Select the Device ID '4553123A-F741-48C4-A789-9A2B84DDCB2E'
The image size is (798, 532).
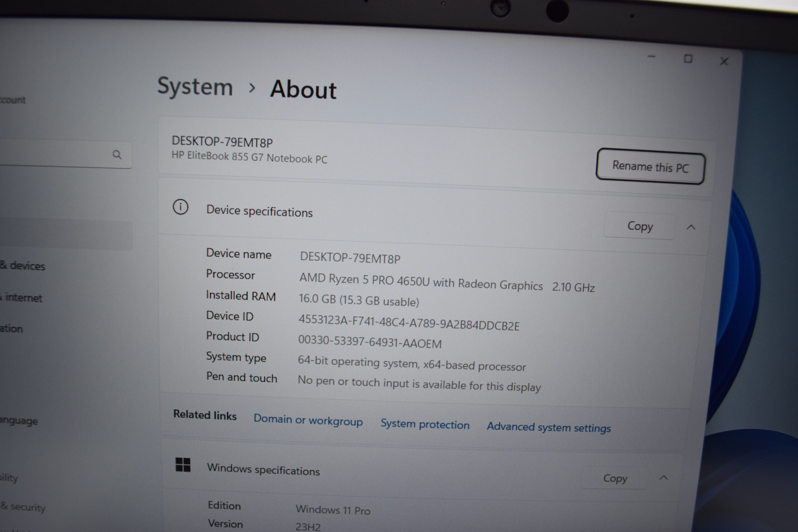(409, 323)
